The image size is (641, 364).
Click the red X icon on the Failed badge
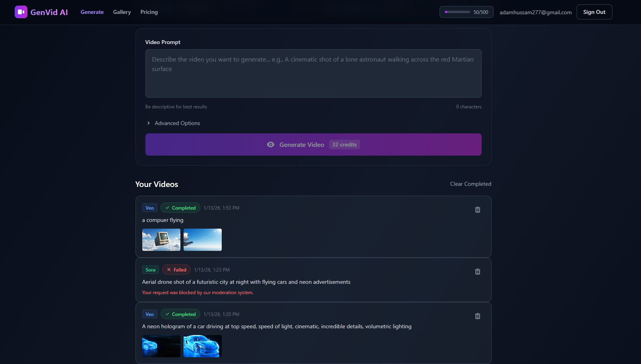click(x=168, y=270)
